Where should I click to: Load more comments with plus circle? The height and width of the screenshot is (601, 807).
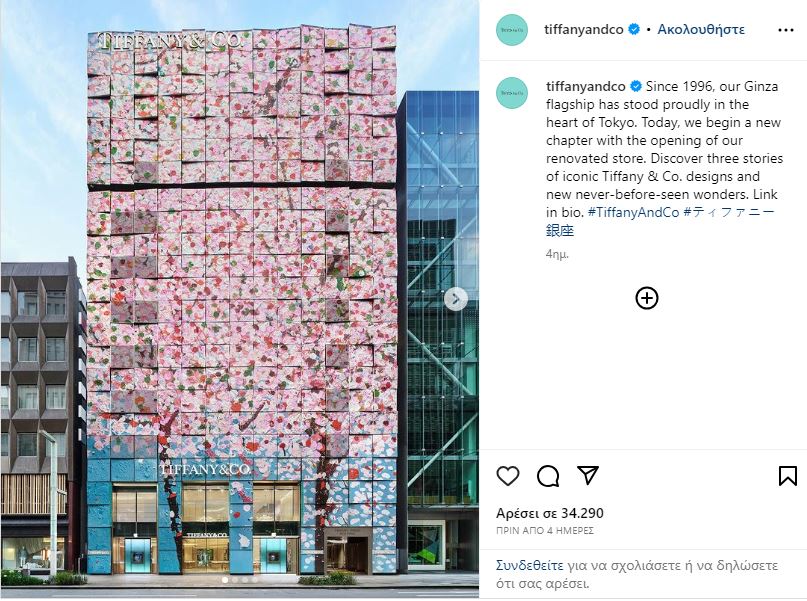click(x=646, y=298)
